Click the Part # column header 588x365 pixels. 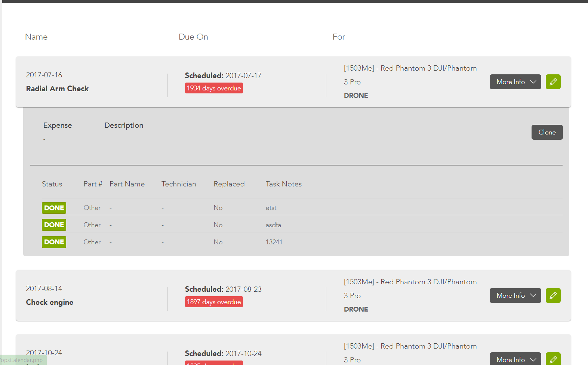coord(93,184)
